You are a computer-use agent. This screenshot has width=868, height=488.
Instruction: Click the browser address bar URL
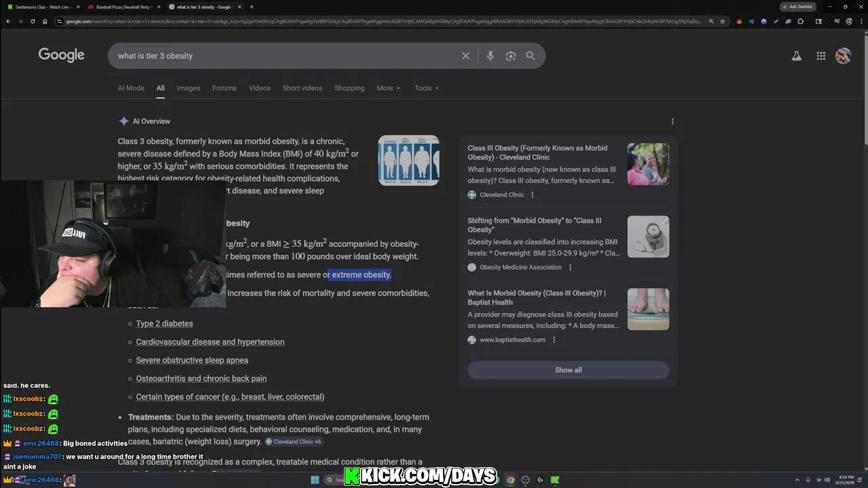pos(383,21)
